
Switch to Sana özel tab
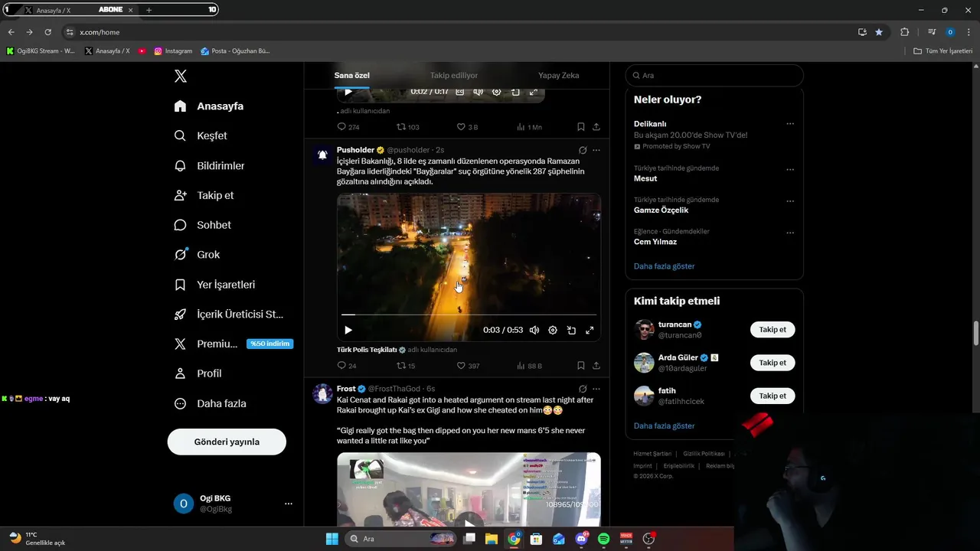click(352, 75)
